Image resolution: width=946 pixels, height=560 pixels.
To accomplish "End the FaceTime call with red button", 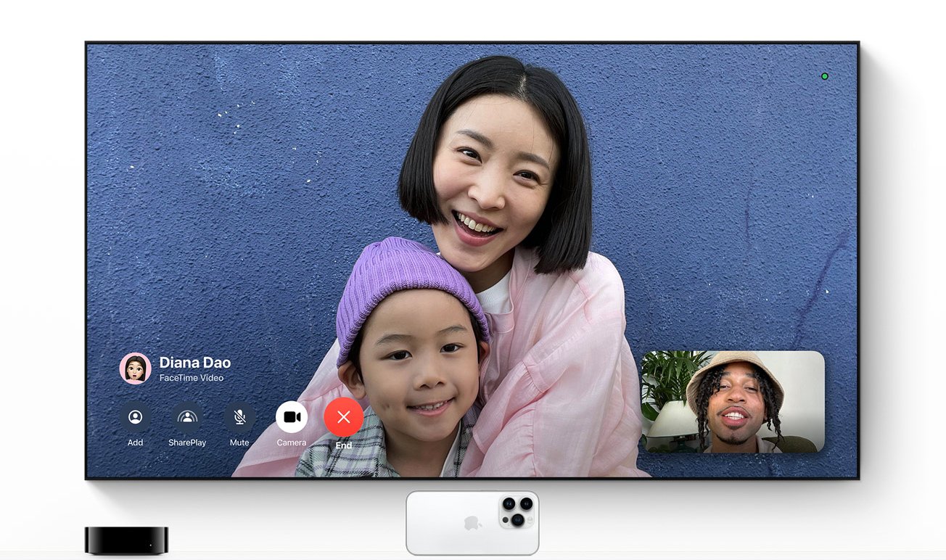I will point(344,417).
